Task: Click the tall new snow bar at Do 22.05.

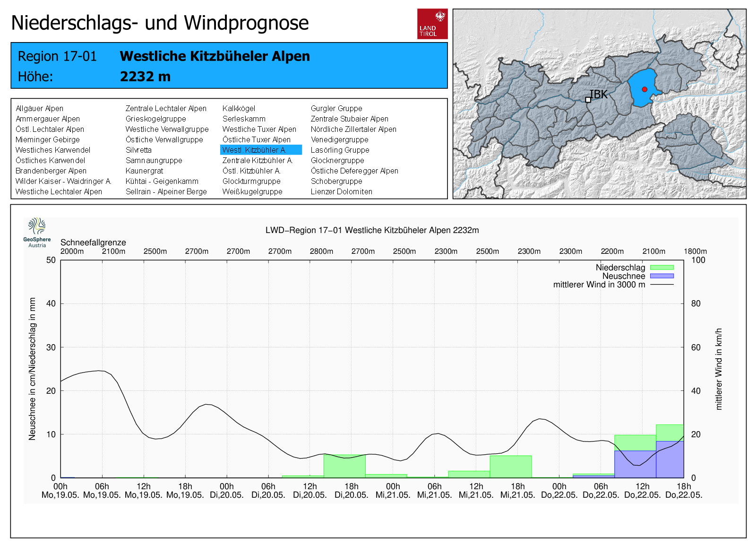Action: point(670,458)
